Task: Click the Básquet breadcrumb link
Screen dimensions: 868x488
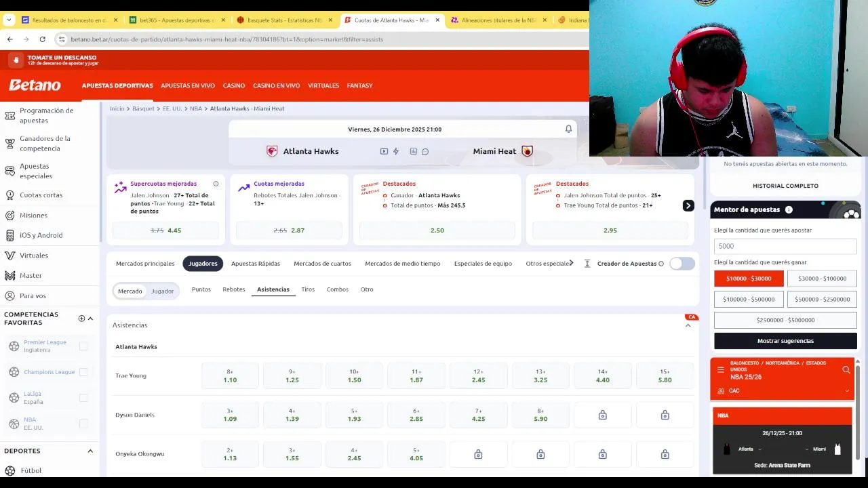Action: tap(143, 108)
